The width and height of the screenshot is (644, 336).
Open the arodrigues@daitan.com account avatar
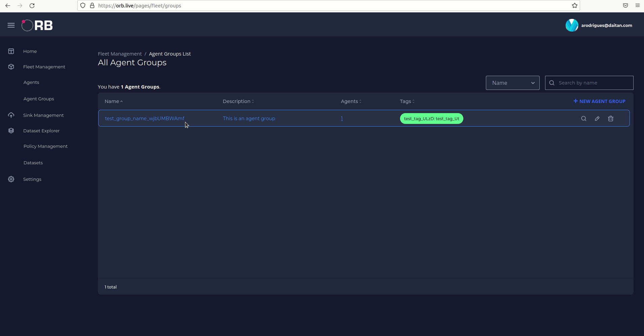pyautogui.click(x=572, y=25)
